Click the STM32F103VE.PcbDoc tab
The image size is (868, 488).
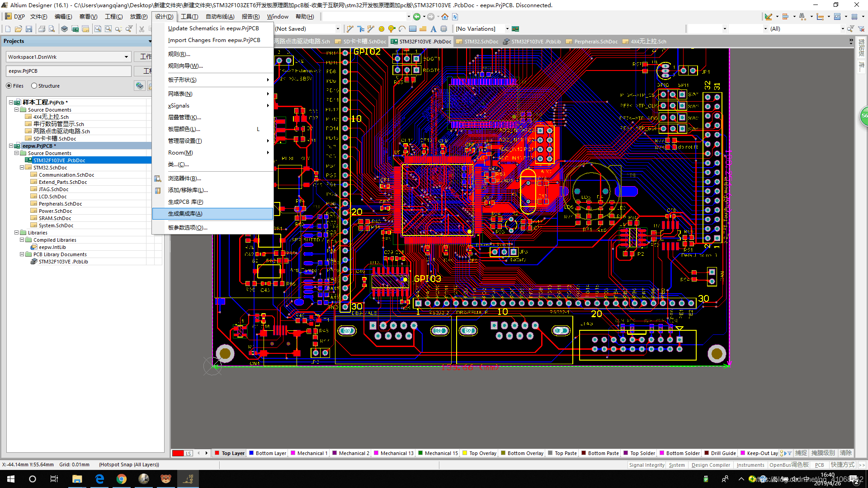tap(421, 41)
